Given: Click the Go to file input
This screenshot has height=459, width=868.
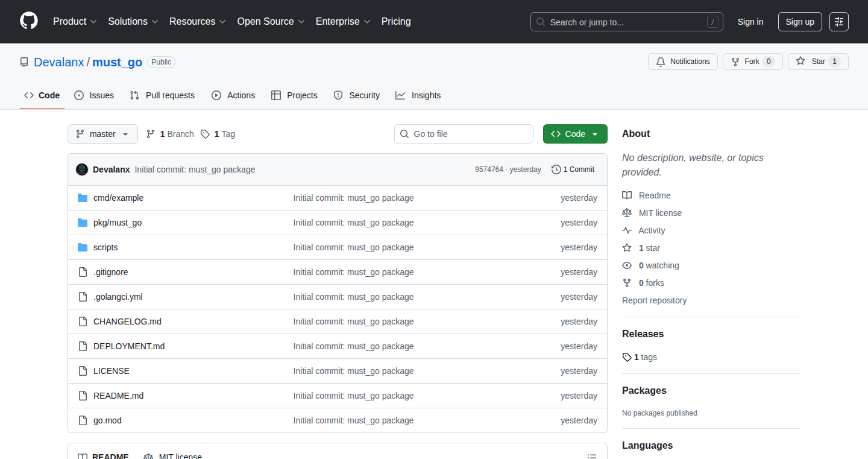Looking at the screenshot, I should pyautogui.click(x=464, y=134).
